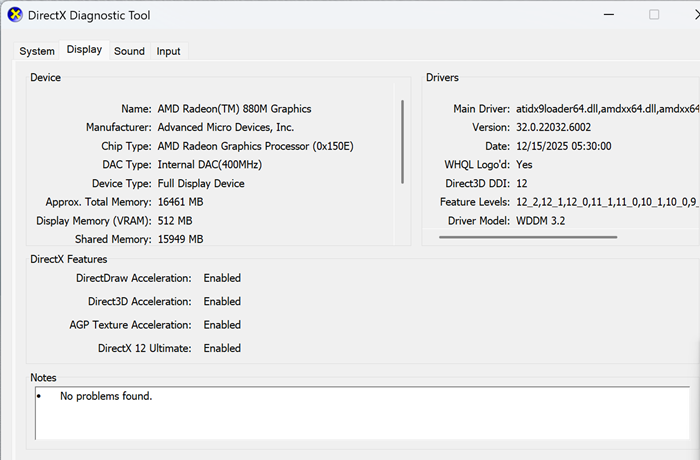The height and width of the screenshot is (460, 700).
Task: Click Direct3D Acceleration 'Enabled' status
Action: click(222, 301)
